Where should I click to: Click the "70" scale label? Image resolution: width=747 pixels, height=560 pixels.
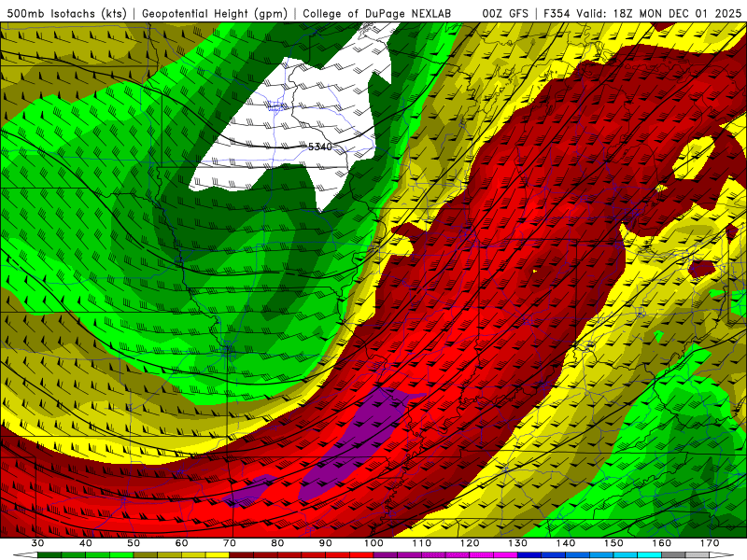(230, 543)
